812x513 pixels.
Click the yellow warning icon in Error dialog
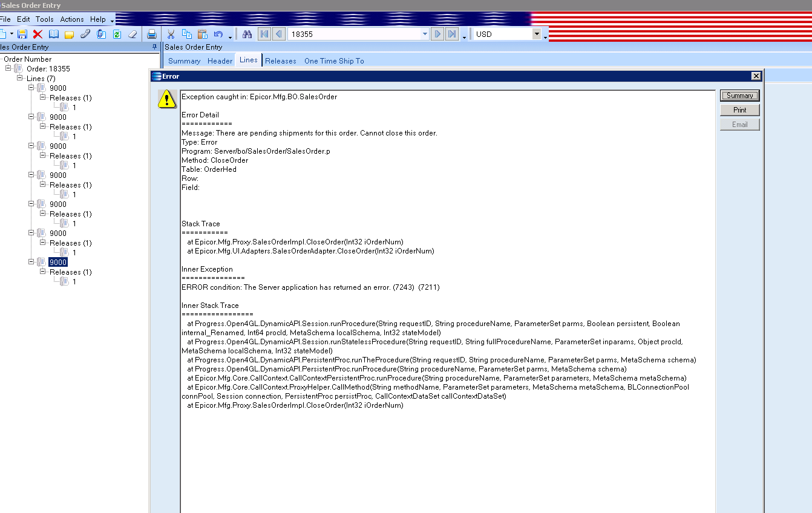coord(167,99)
